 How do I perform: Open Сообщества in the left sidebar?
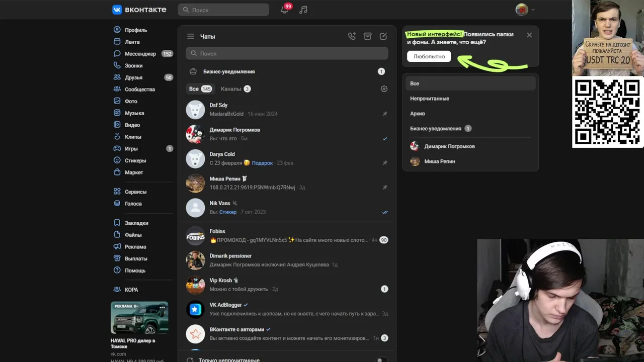[140, 89]
